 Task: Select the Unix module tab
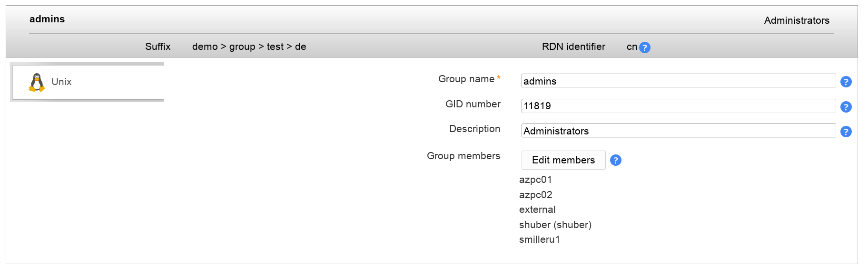[x=61, y=82]
